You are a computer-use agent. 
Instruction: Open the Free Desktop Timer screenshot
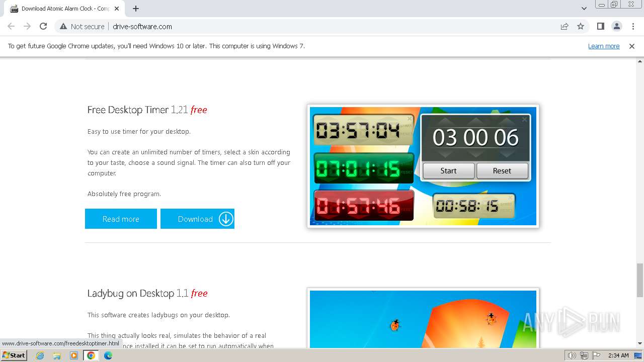423,166
